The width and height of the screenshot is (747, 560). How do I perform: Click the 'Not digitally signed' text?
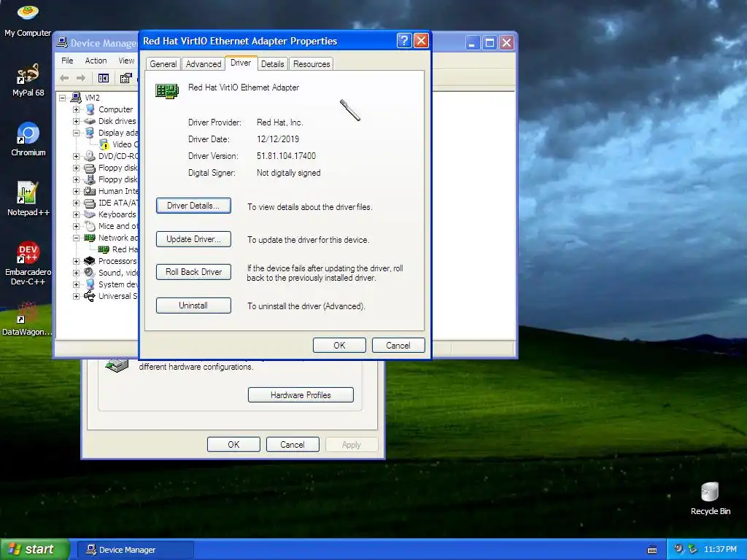pos(288,173)
